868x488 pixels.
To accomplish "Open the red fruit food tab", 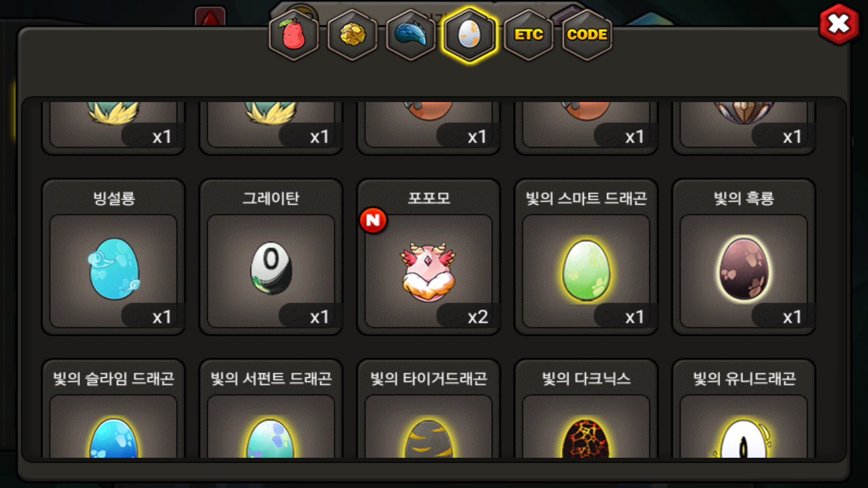I will click(x=294, y=35).
